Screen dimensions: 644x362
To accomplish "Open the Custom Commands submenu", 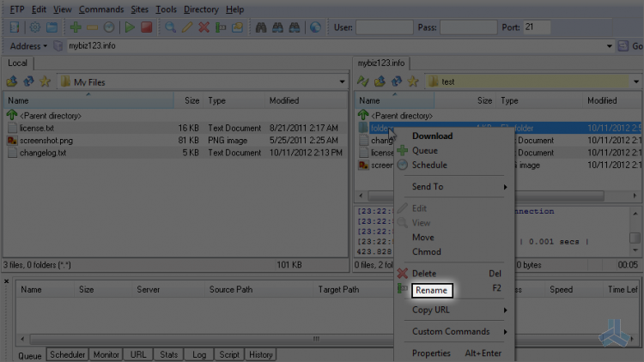I will coord(455,332).
